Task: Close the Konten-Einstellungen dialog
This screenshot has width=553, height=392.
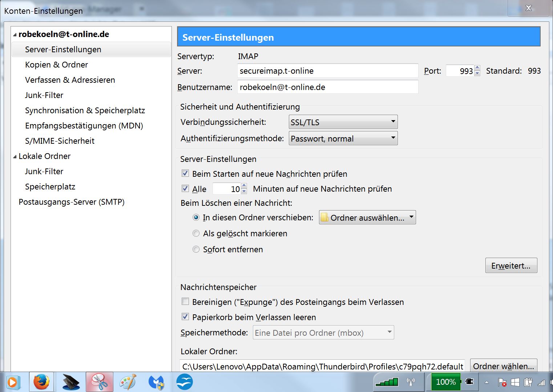Action: [x=529, y=8]
